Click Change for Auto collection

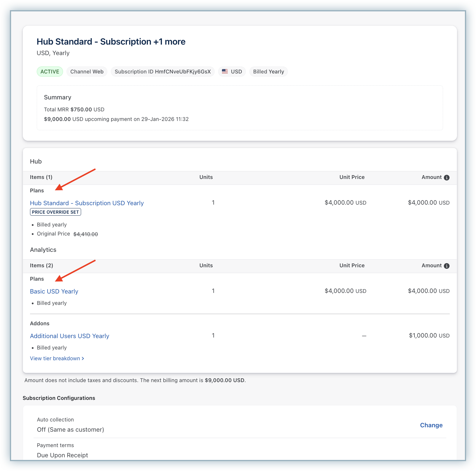click(431, 425)
